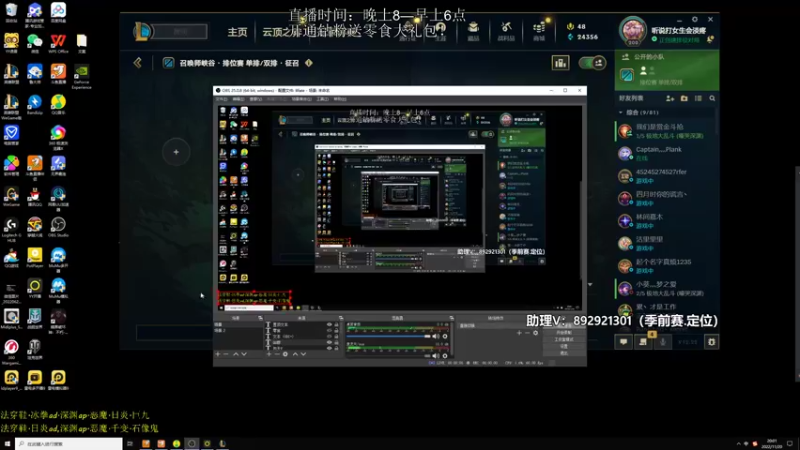Undock OBS sources panel icon

click(341, 318)
